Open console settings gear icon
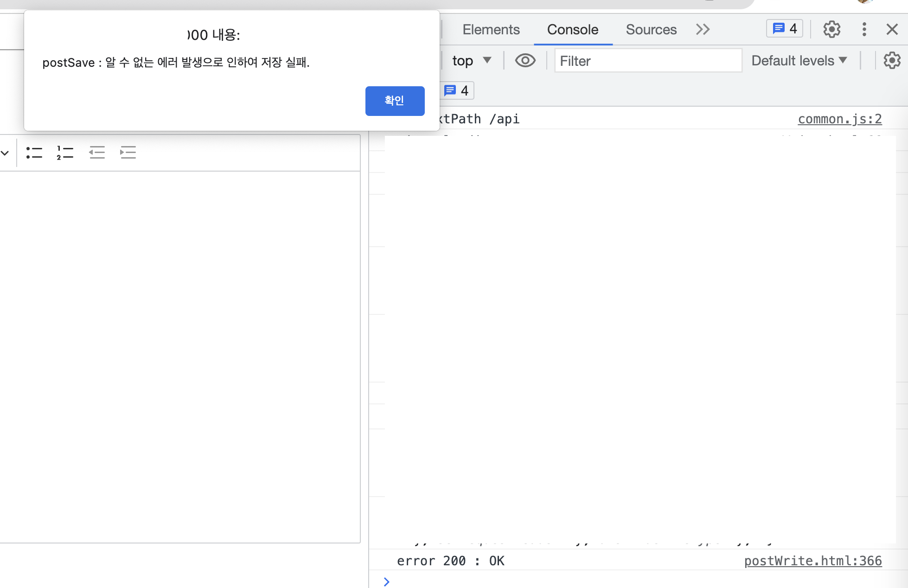The height and width of the screenshot is (588, 908). [x=892, y=61]
